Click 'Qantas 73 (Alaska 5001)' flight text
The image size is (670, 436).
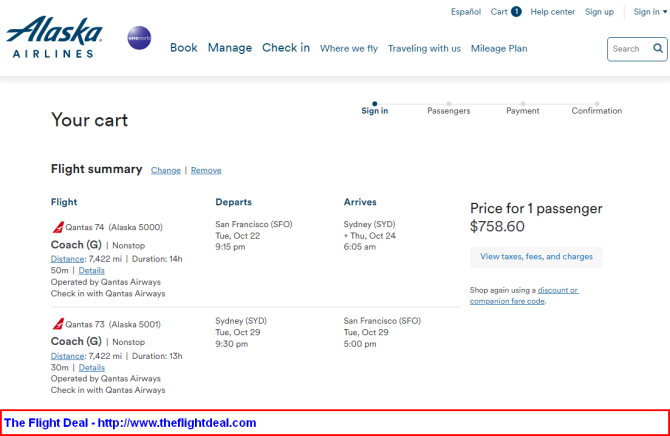click(113, 324)
